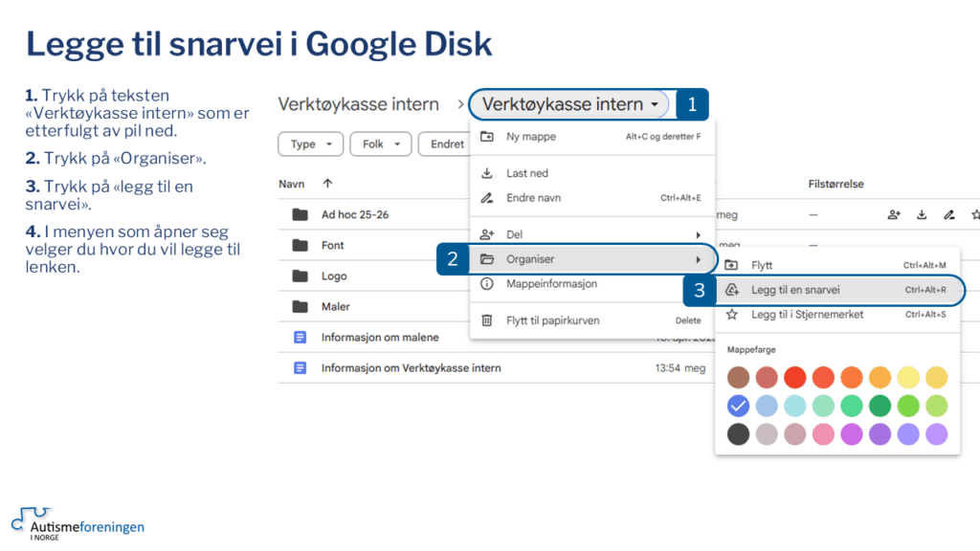Click the Endre navn pencil icon in menu
Screen dimensions: 980x551
coord(487,198)
